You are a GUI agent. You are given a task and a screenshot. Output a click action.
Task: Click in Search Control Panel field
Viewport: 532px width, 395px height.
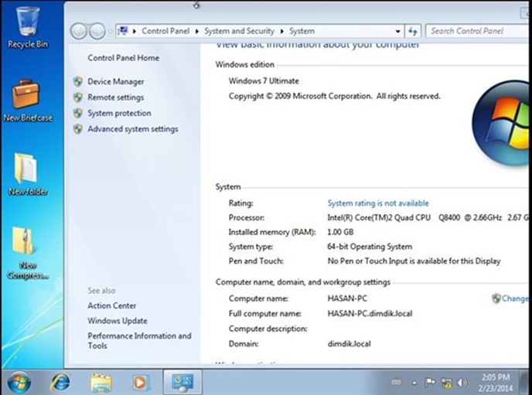(x=479, y=31)
